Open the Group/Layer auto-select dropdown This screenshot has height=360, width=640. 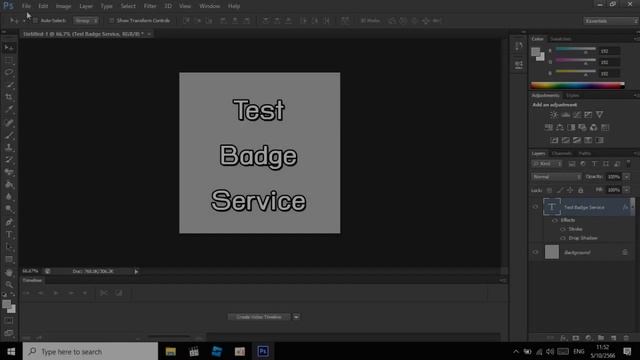tap(86, 20)
